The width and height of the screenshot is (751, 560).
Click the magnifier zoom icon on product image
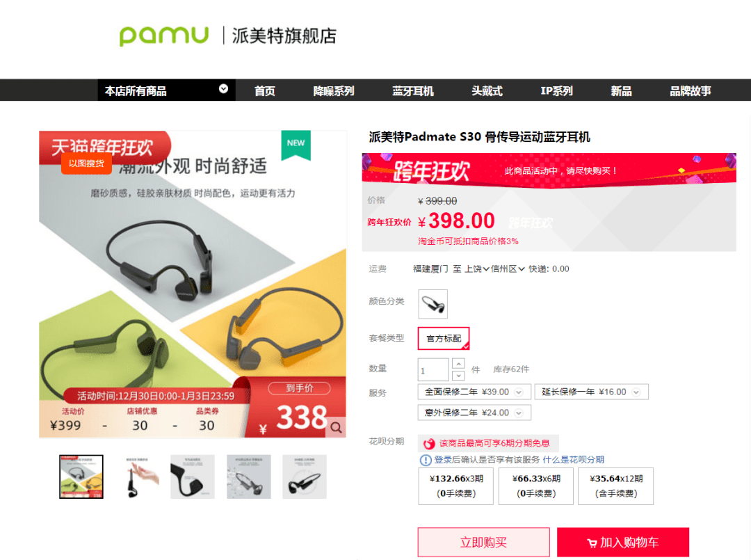click(337, 427)
